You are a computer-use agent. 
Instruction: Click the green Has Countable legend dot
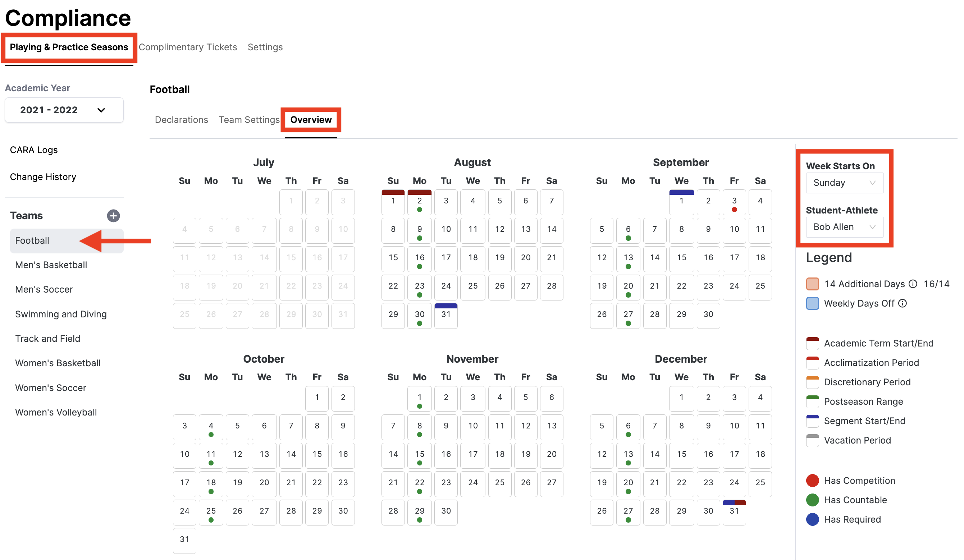(812, 500)
